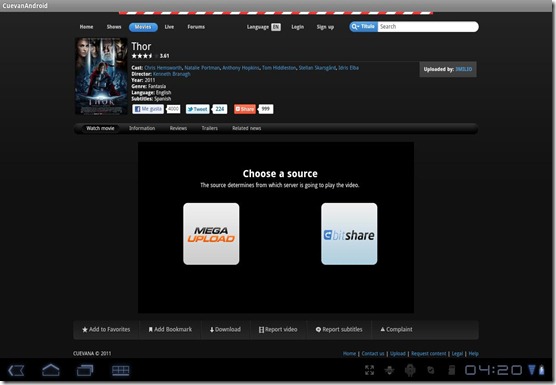Screen dimensions: 556x385
Task: Choose the Megaupload source tile
Action: pos(211,234)
